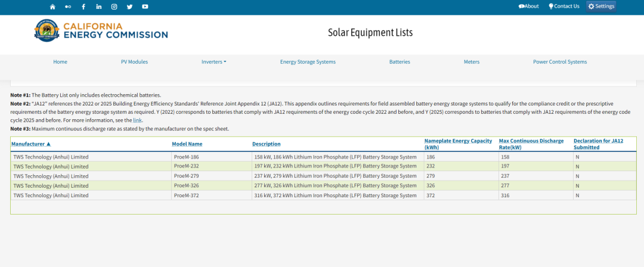Go to the PV Modules tab

pos(134,62)
